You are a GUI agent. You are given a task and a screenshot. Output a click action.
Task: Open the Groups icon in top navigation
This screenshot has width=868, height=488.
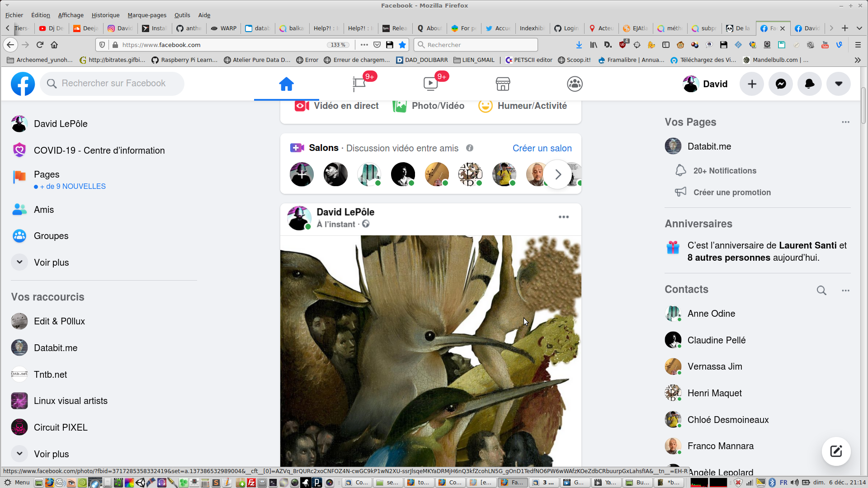[x=575, y=84]
